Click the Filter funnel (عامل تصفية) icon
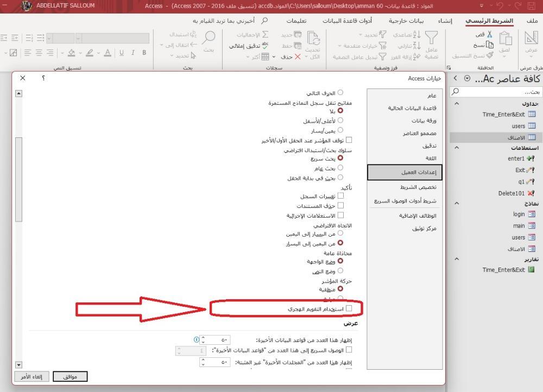 coord(432,37)
